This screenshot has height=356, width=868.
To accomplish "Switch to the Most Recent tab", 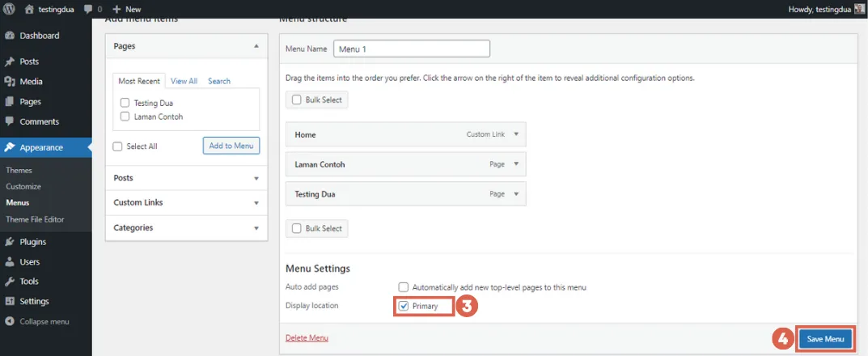I will [x=139, y=81].
